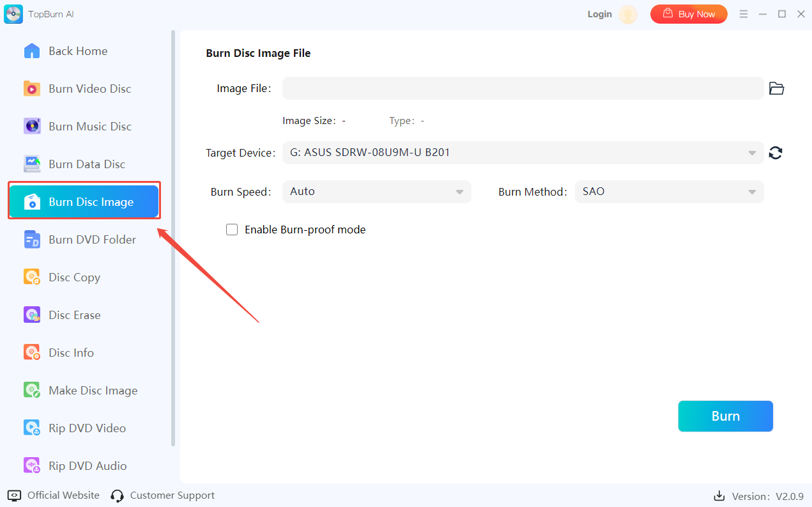Select Burn DVD Folder menu item
Image resolution: width=812 pixels, height=507 pixels.
click(92, 240)
